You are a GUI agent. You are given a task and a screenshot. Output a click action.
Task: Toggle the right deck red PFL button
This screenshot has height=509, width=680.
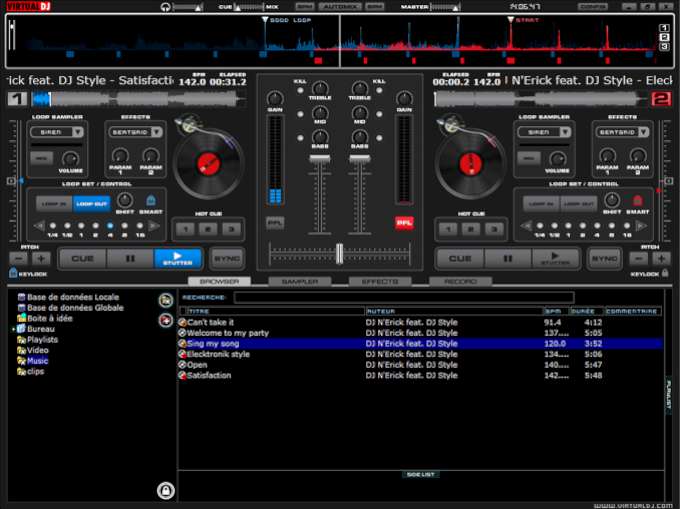(404, 223)
